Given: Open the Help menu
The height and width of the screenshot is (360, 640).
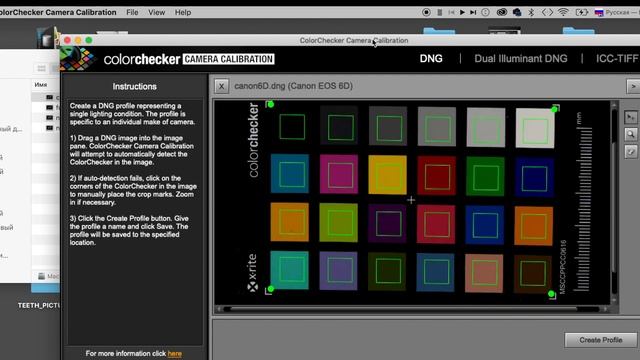Looking at the screenshot, I should [183, 12].
